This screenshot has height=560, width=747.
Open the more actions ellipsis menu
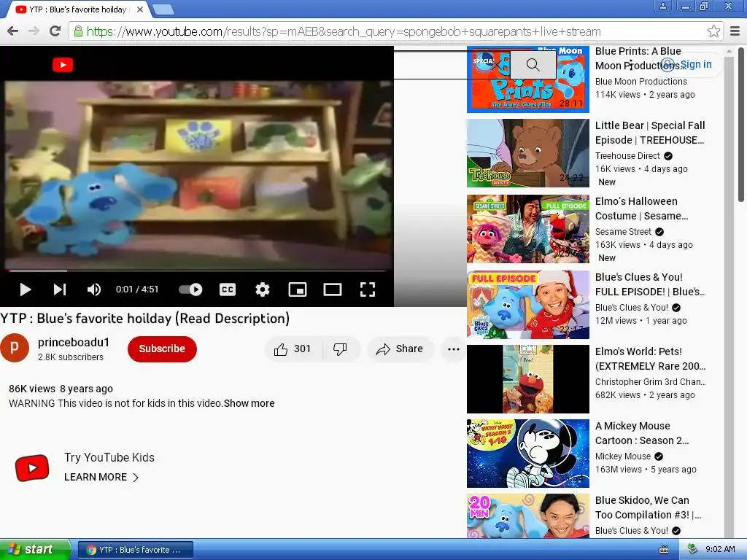point(454,349)
